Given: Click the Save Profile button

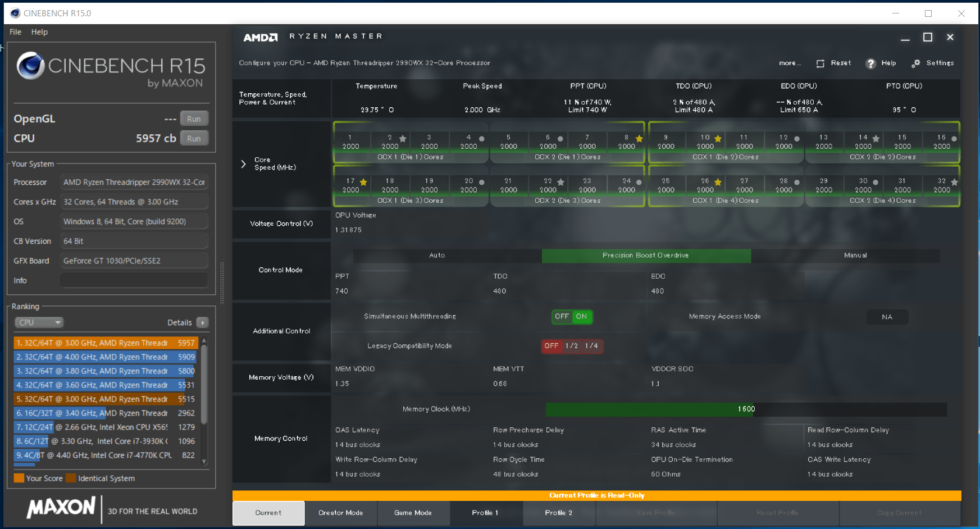Looking at the screenshot, I should point(656,513).
